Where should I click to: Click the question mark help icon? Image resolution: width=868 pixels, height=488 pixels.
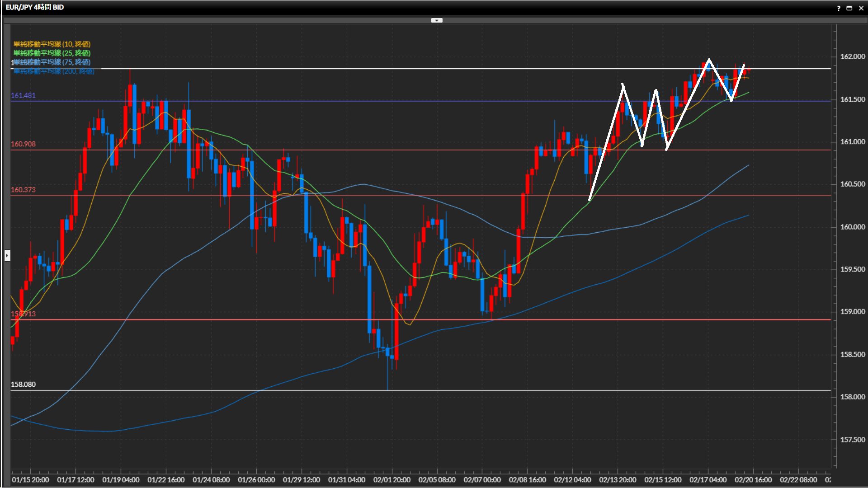(839, 8)
